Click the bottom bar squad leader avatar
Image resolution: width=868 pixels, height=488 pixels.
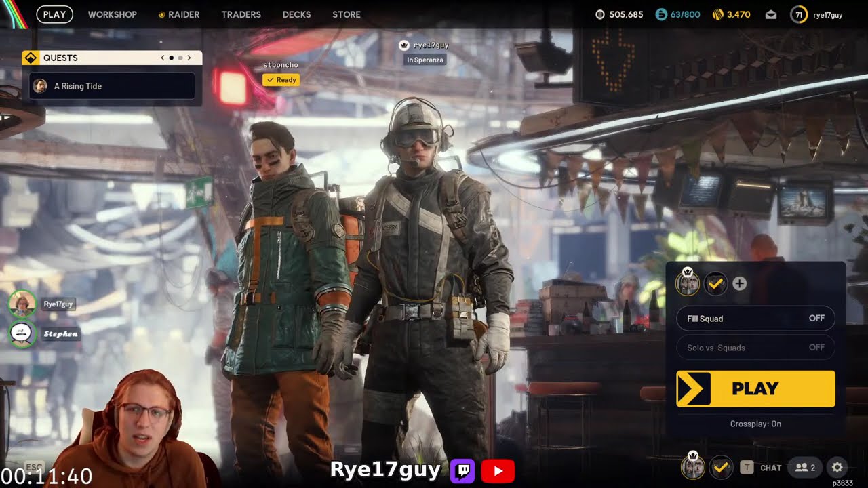coord(692,466)
